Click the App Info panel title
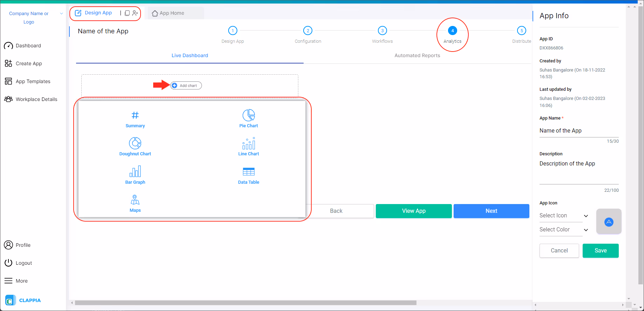The image size is (644, 311). click(554, 16)
